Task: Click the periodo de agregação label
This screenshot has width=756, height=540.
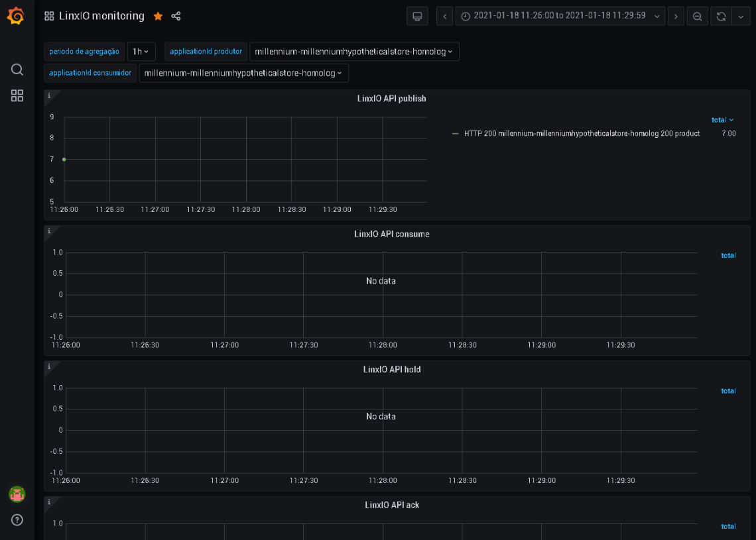Action: coord(84,52)
